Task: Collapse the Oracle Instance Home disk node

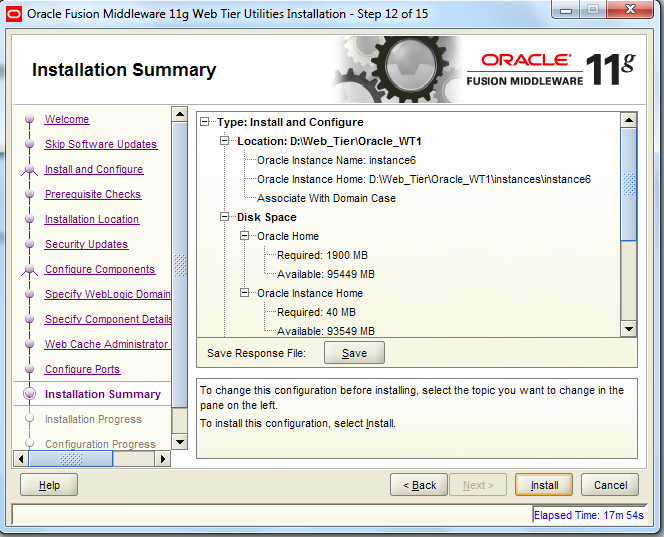Action: pos(244,293)
